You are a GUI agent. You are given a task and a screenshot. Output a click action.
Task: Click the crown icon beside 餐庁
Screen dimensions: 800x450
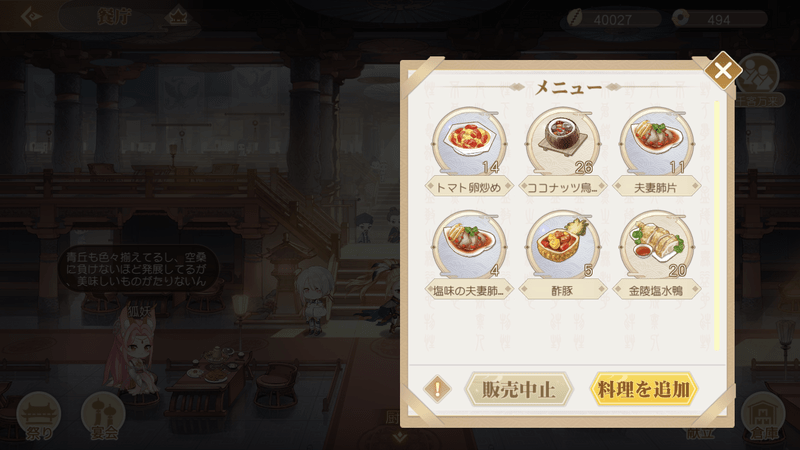click(177, 17)
